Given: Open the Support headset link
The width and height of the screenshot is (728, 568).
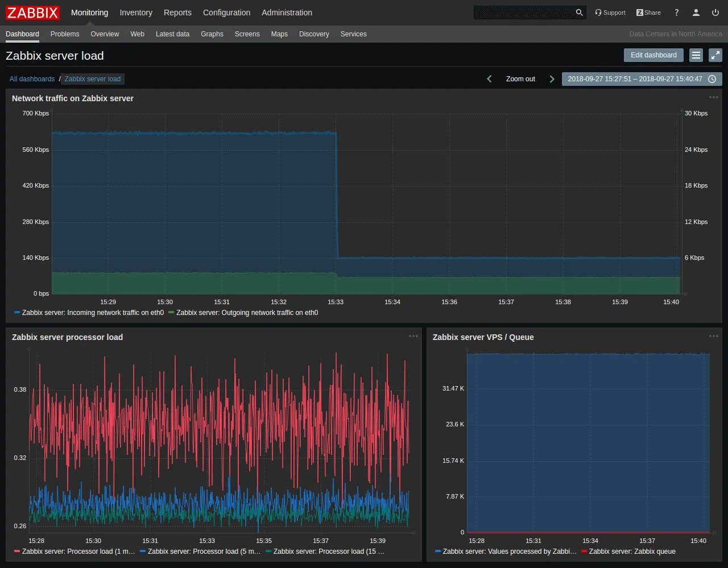Looking at the screenshot, I should (610, 13).
